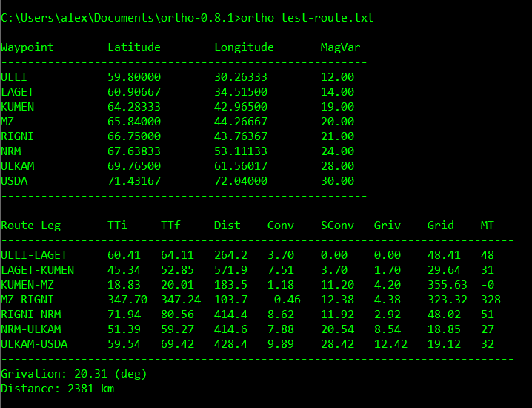Click SConv value 28.42
The image size is (532, 408).
(337, 344)
